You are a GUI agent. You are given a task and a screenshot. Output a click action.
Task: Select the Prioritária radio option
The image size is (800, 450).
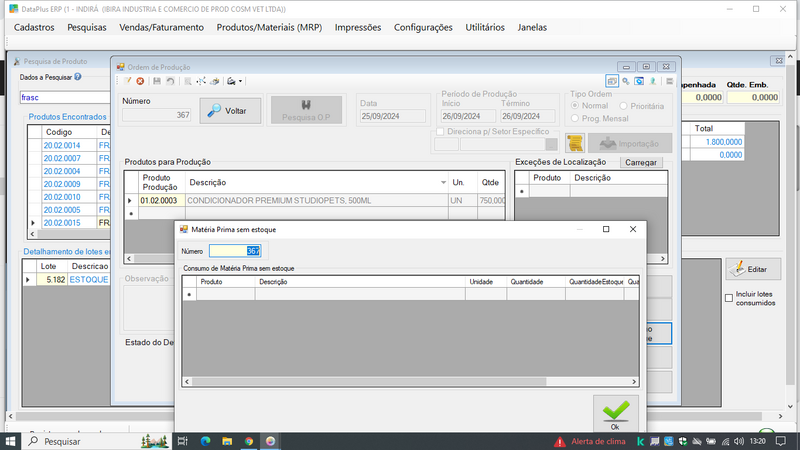(x=623, y=106)
